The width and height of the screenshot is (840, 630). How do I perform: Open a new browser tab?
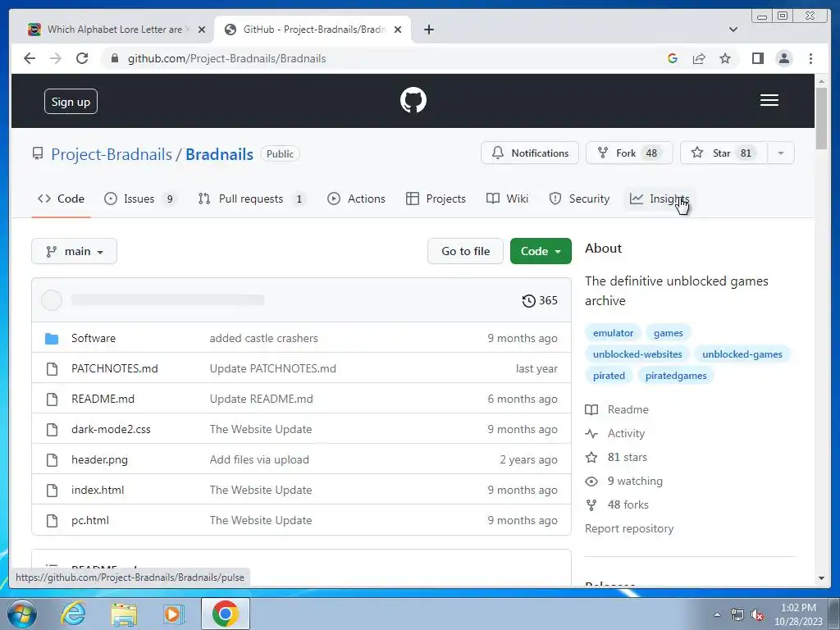click(x=428, y=30)
